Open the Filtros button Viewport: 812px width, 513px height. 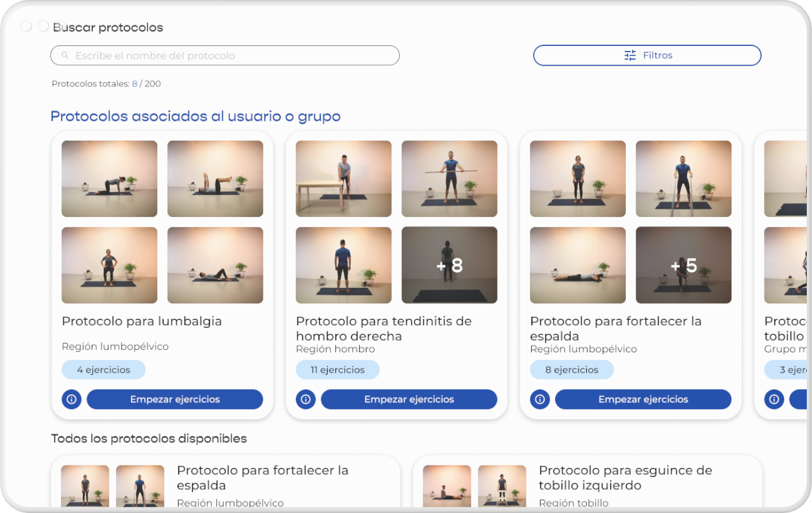(x=647, y=56)
